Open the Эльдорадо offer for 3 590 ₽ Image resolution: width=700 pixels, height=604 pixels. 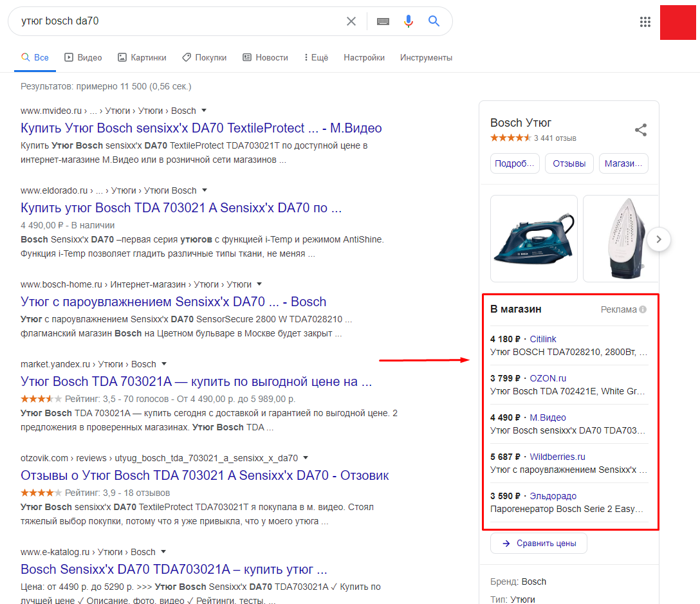pyautogui.click(x=553, y=496)
